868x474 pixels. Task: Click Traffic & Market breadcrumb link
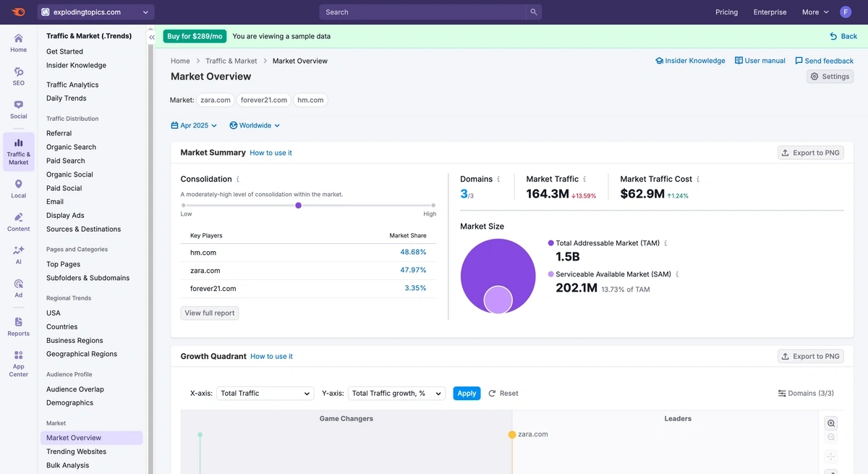[231, 61]
